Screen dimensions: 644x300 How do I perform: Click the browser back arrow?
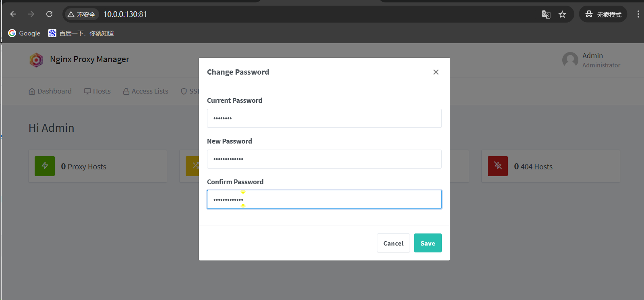click(13, 14)
